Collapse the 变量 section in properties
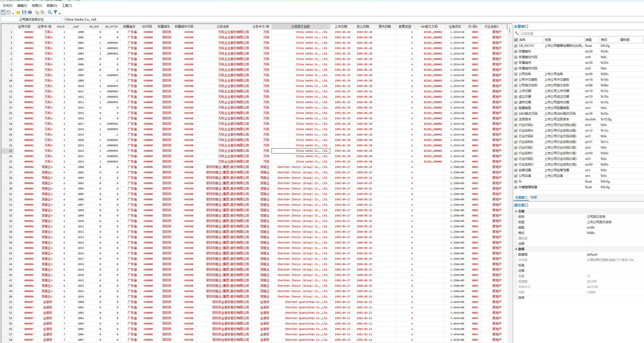The height and width of the screenshot is (343, 644). coord(516,211)
